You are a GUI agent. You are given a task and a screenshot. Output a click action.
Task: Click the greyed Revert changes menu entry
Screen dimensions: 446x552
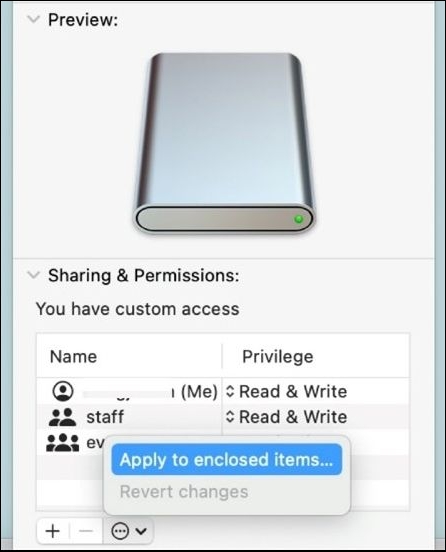184,492
